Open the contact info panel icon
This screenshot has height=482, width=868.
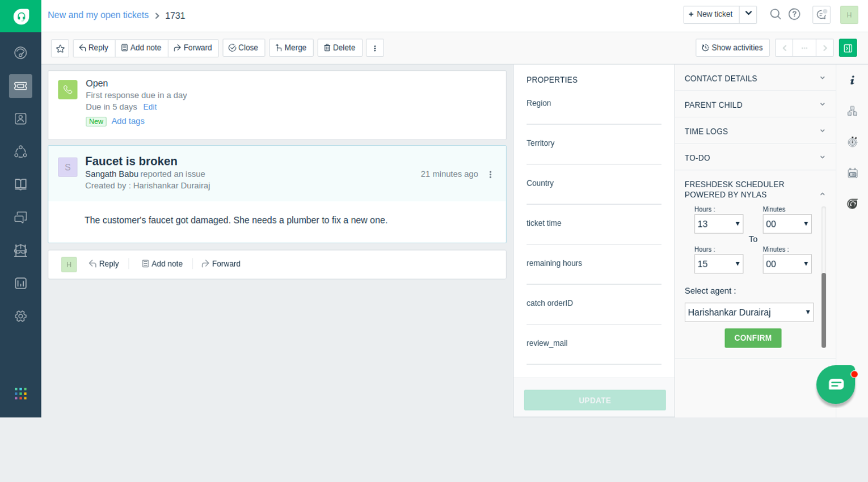pyautogui.click(x=852, y=81)
